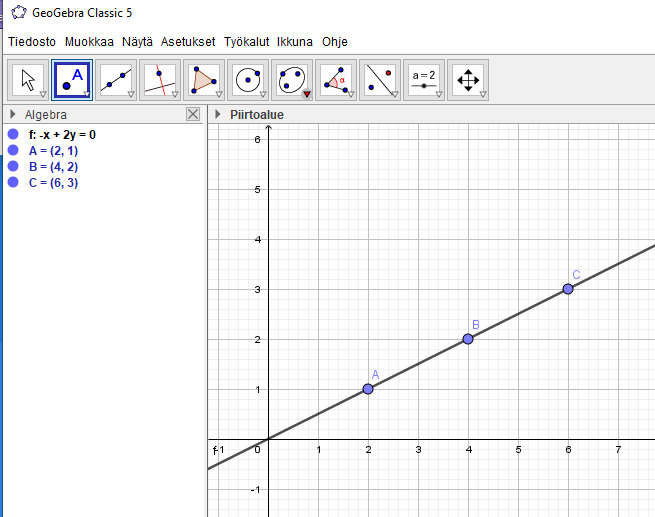The width and height of the screenshot is (655, 517).
Task: Activate the Move Graphics View tool
Action: tap(468, 79)
